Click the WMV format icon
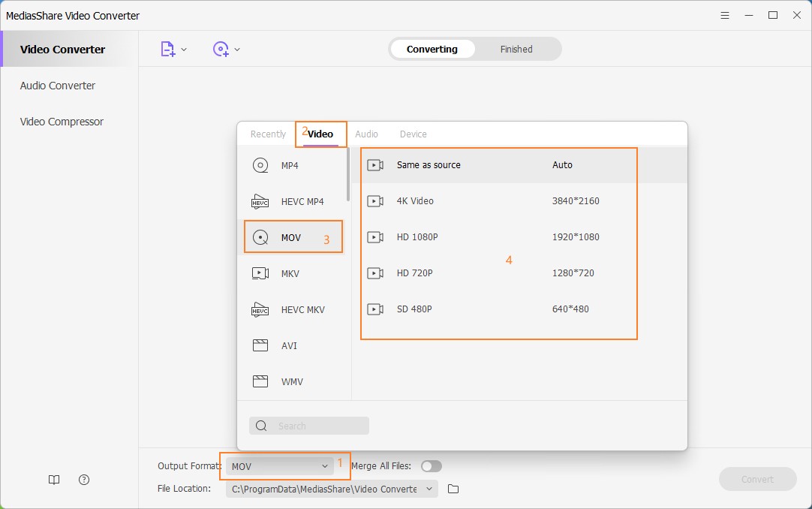The height and width of the screenshot is (509, 812). 260,381
